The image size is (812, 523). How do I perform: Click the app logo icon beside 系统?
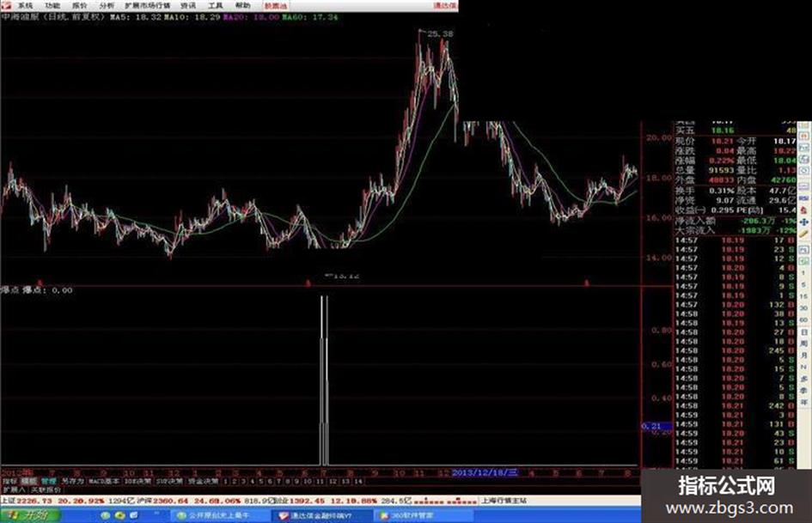(x=6, y=6)
